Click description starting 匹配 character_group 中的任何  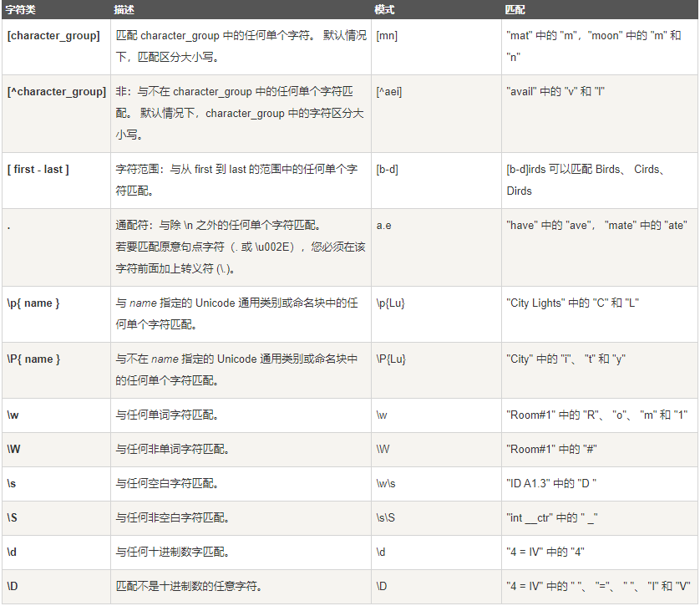[241, 47]
